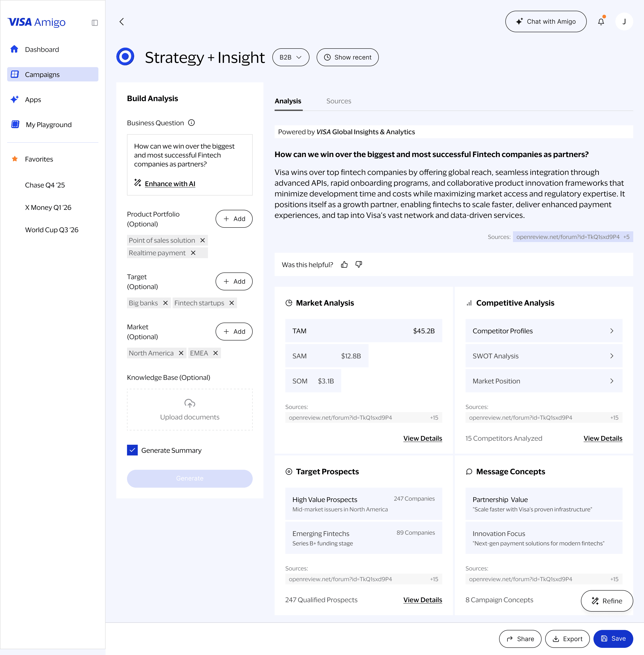
Task: Expand Competitor Profiles row
Action: tap(544, 331)
